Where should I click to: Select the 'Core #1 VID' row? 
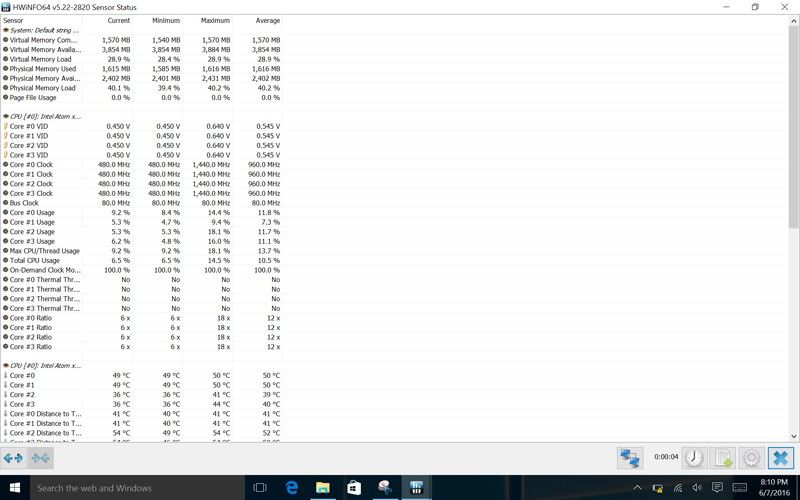[141, 136]
